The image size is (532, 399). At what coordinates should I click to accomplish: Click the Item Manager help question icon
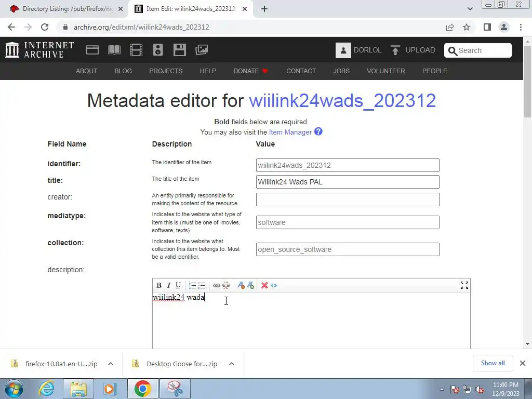click(x=318, y=131)
